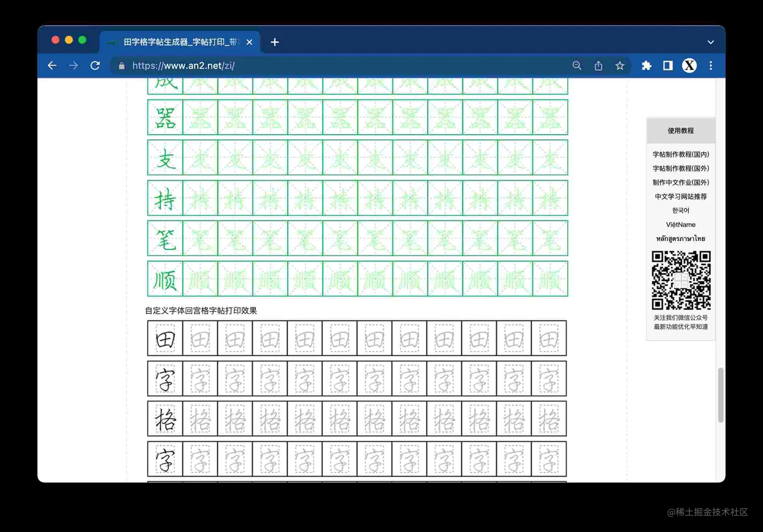763x532 pixels.
Task: Click the side panel icon
Action: [667, 66]
